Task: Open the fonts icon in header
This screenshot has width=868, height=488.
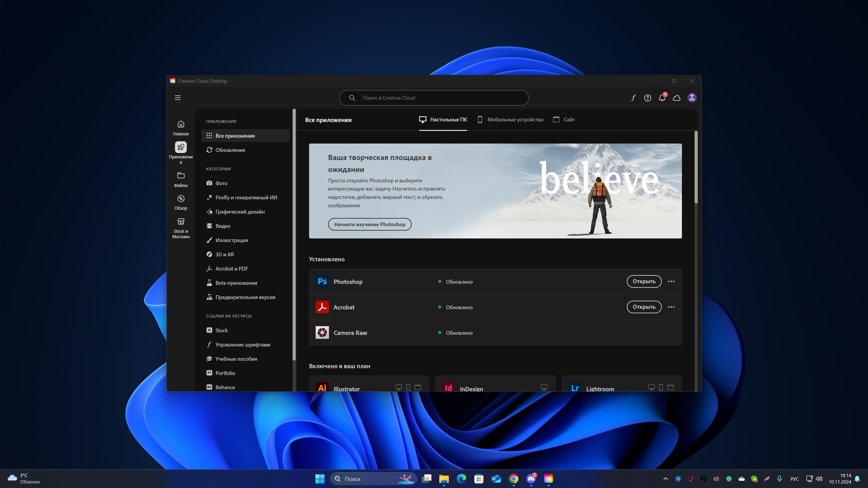Action: pos(633,98)
